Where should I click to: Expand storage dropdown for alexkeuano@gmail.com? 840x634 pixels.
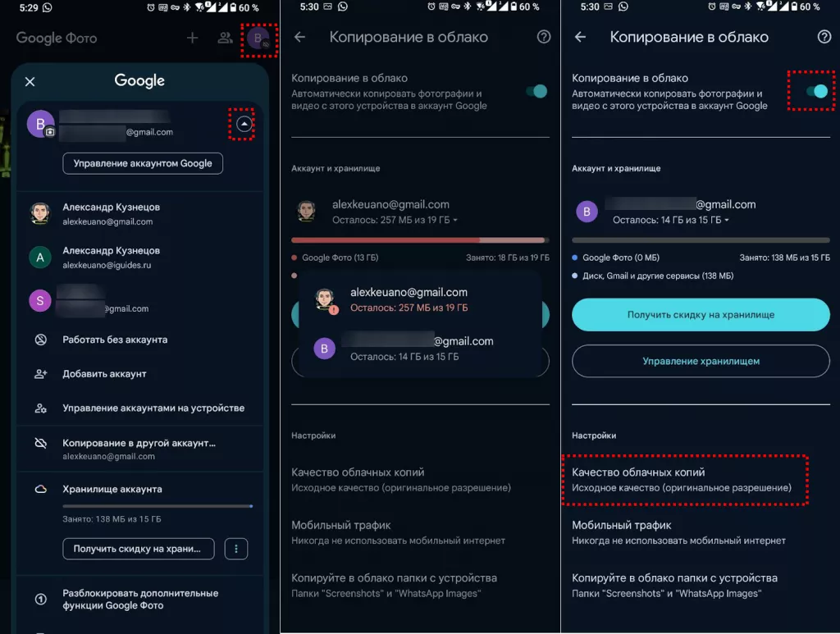click(x=395, y=220)
